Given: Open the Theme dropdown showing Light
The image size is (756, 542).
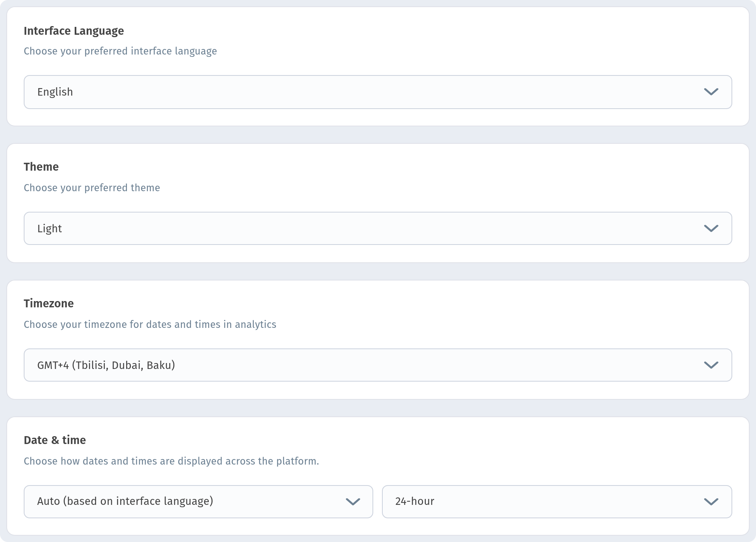Looking at the screenshot, I should (378, 228).
